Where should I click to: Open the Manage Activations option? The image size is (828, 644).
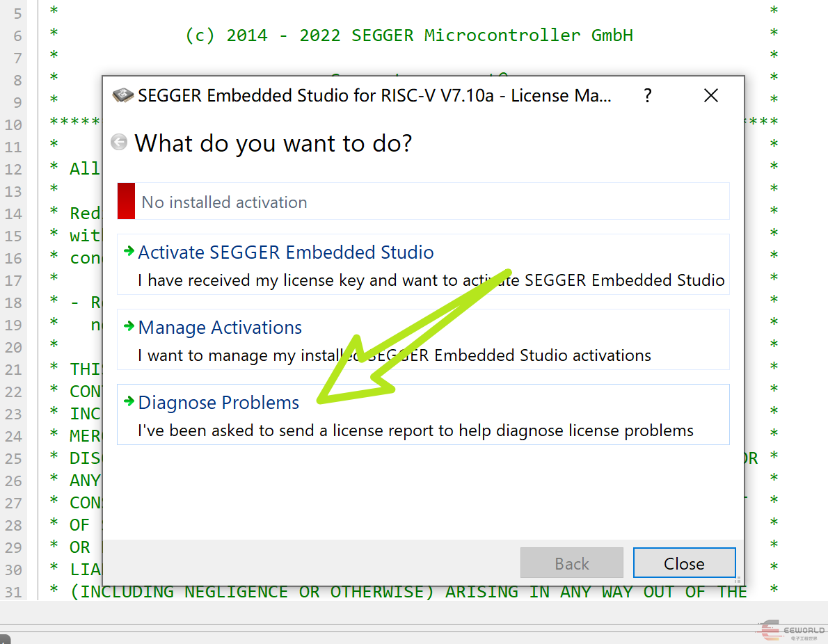220,328
